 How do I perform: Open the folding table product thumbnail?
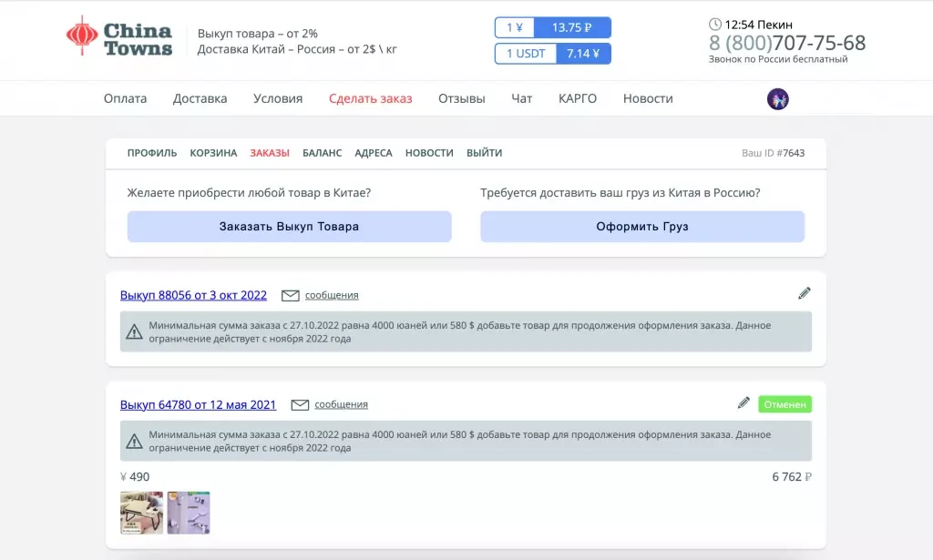(x=141, y=513)
